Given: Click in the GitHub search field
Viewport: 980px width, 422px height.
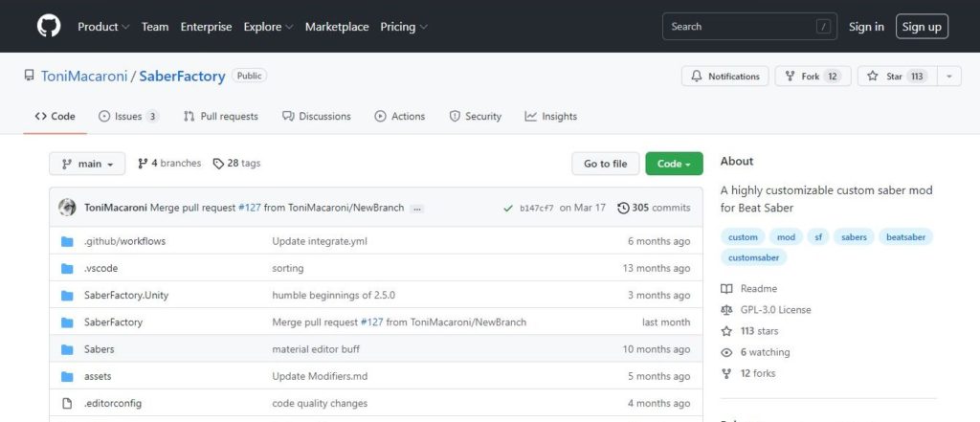Looking at the screenshot, I should tap(737, 27).
